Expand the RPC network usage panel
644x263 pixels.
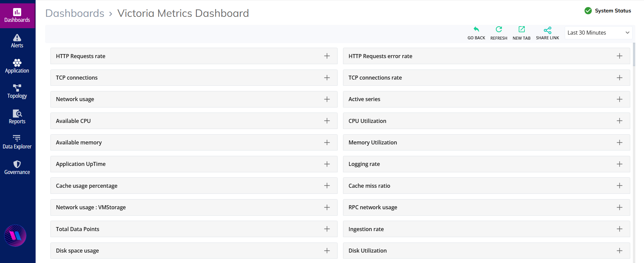(619, 207)
